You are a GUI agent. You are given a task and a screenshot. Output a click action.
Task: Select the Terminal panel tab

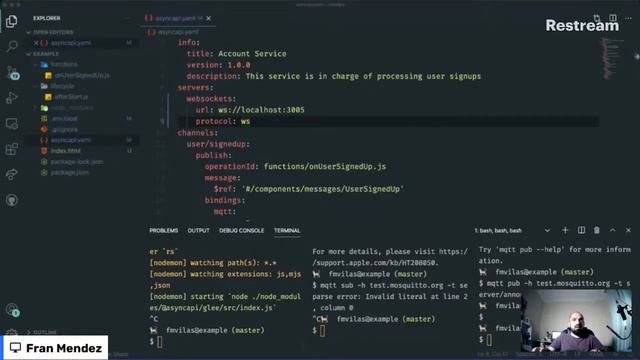[x=287, y=231]
